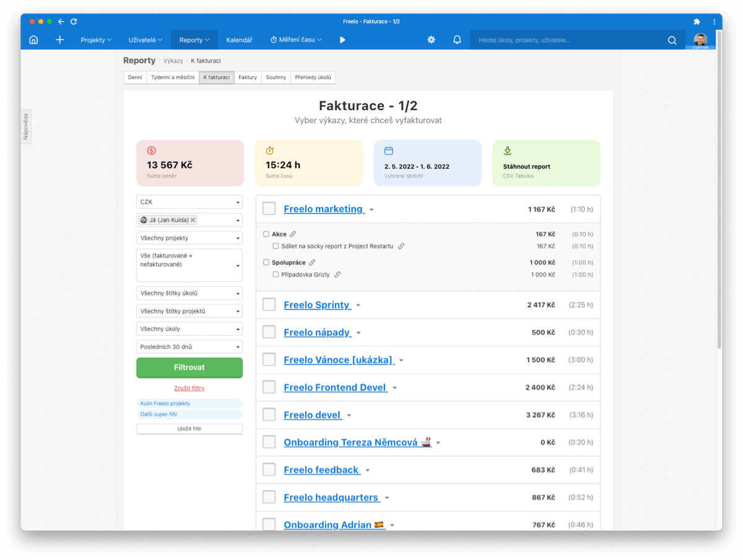Viewport: 743px width, 560px height.
Task: Go to the home dashboard icon
Action: coord(33,40)
